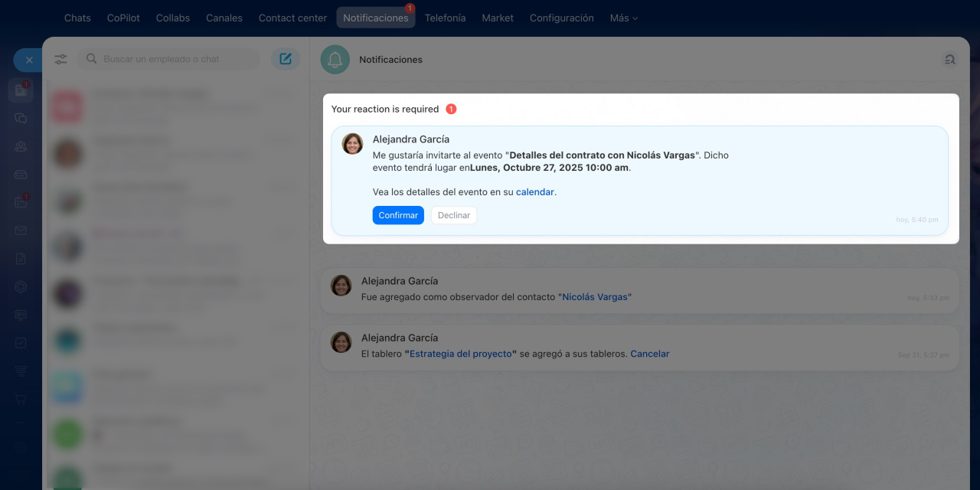Close the messenger with the X button
The image size is (980, 490).
pos(29,60)
